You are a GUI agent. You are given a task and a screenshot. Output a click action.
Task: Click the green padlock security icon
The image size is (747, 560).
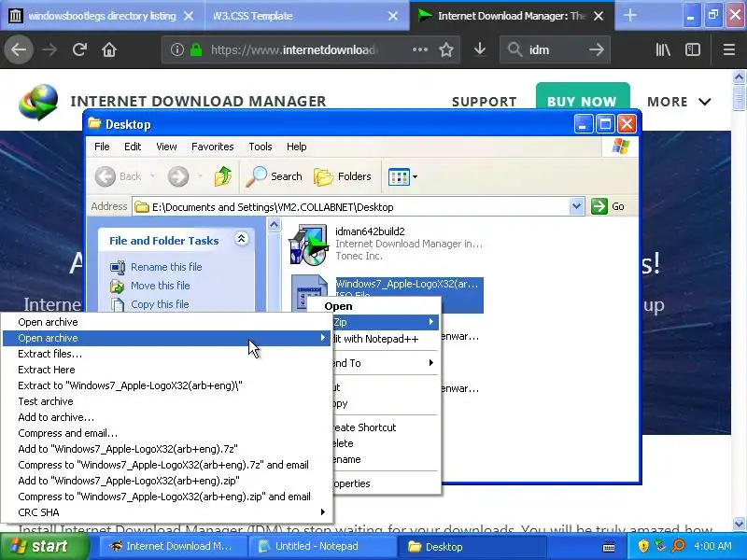coord(196,49)
